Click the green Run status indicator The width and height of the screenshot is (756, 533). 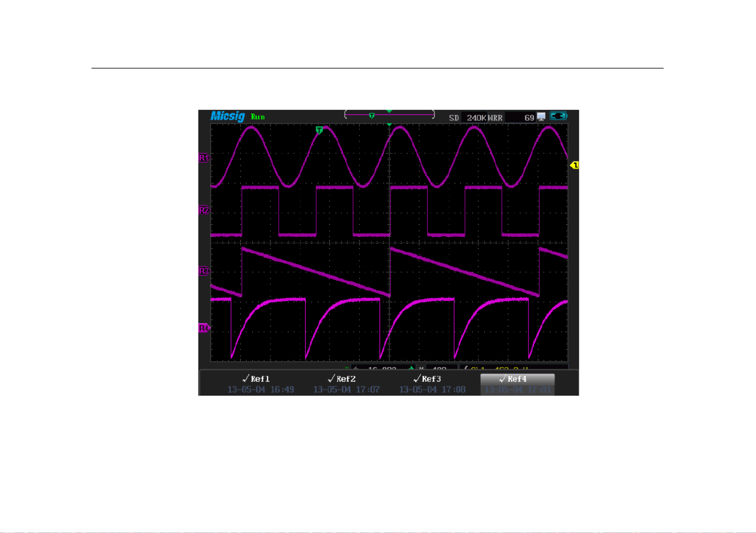tap(258, 117)
